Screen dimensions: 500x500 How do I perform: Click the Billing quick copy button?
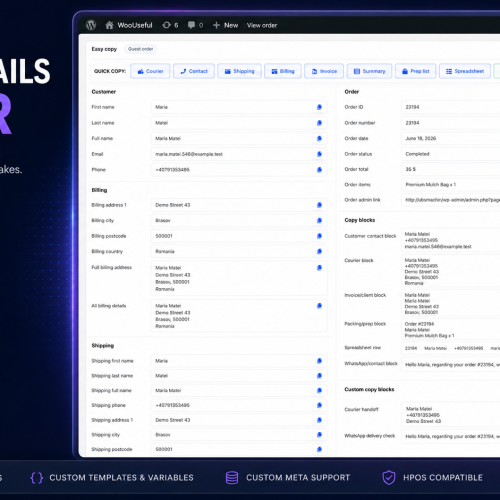[x=283, y=71]
